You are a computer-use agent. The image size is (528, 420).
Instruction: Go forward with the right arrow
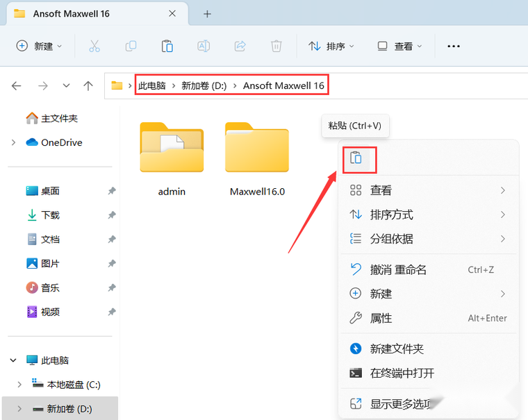click(43, 86)
